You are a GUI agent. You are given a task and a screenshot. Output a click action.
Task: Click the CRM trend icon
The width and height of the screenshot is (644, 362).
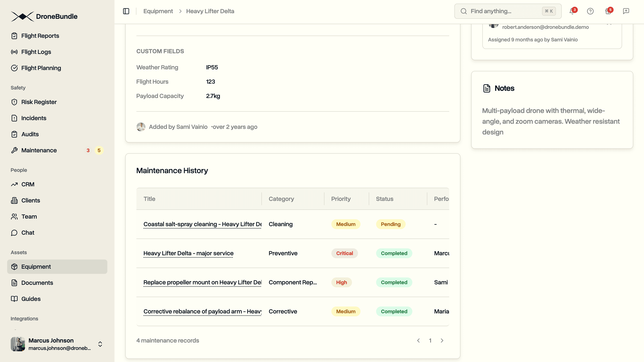coord(14,184)
